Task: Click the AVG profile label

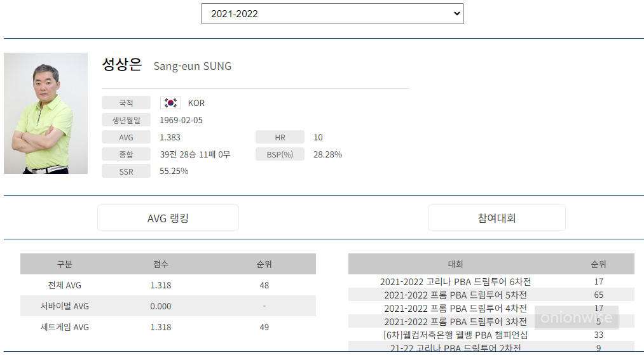Action: click(x=126, y=137)
